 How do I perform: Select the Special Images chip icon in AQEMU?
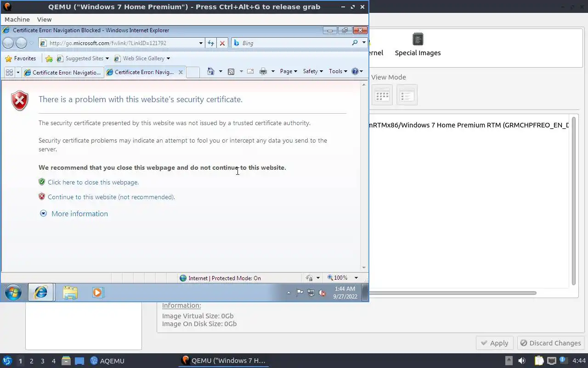(x=418, y=40)
